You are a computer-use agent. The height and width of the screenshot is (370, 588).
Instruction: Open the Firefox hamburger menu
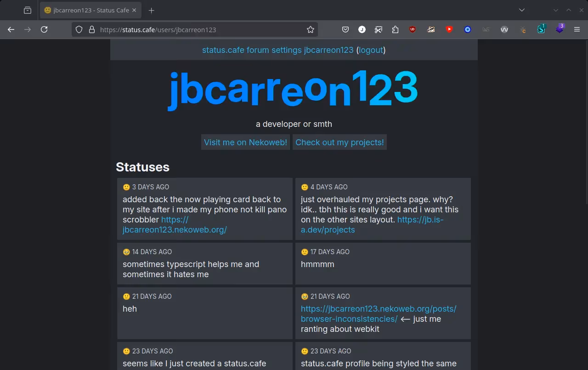(577, 29)
